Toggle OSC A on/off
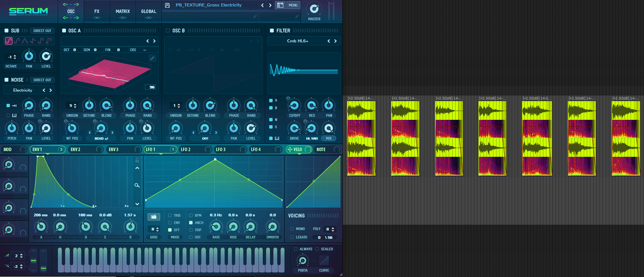 [64, 31]
